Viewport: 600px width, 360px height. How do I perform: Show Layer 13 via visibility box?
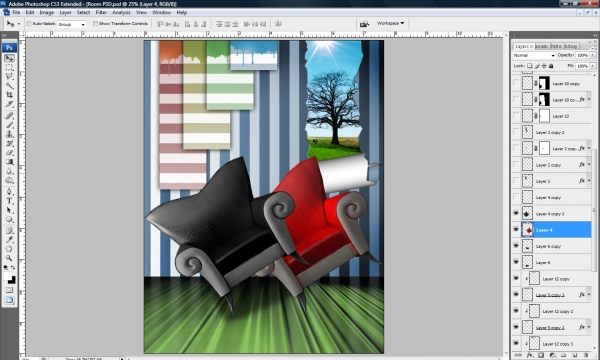pyautogui.click(x=516, y=116)
